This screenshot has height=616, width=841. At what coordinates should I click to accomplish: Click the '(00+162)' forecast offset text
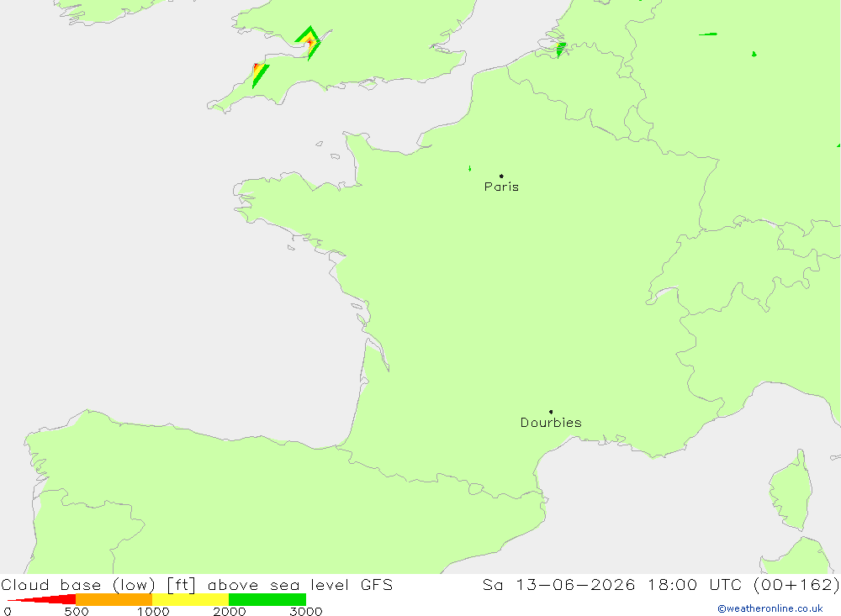tap(796, 585)
